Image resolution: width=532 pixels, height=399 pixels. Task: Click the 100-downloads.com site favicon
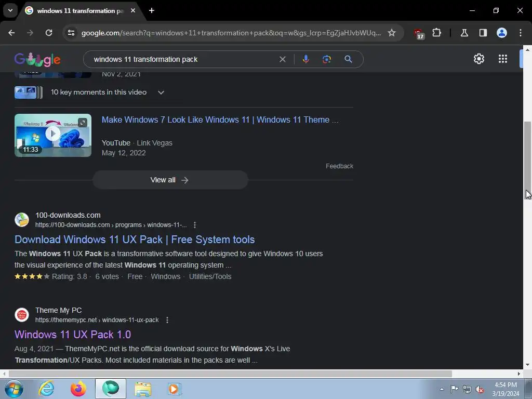point(22,220)
